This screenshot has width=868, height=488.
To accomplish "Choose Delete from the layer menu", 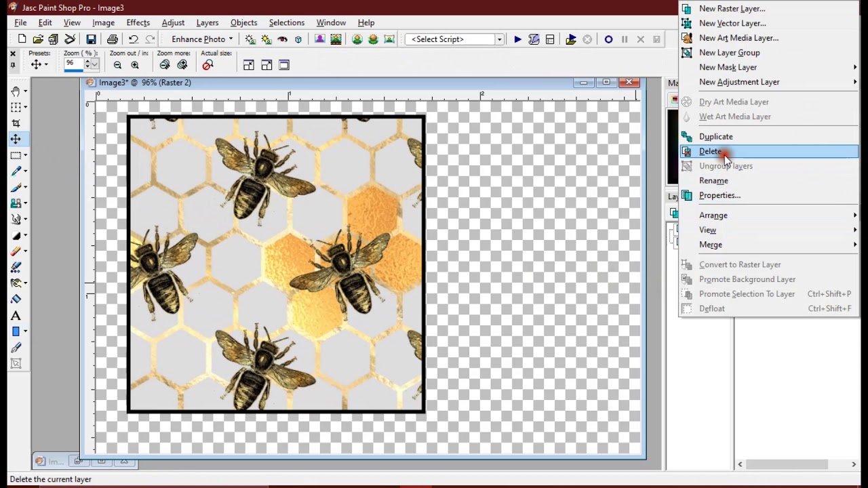I will point(769,151).
